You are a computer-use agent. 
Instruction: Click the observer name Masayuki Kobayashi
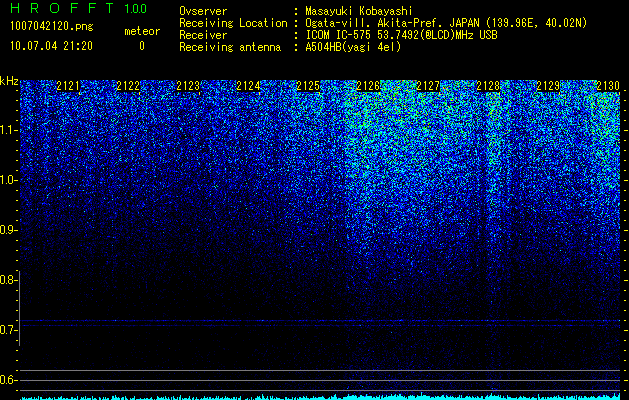(x=359, y=11)
